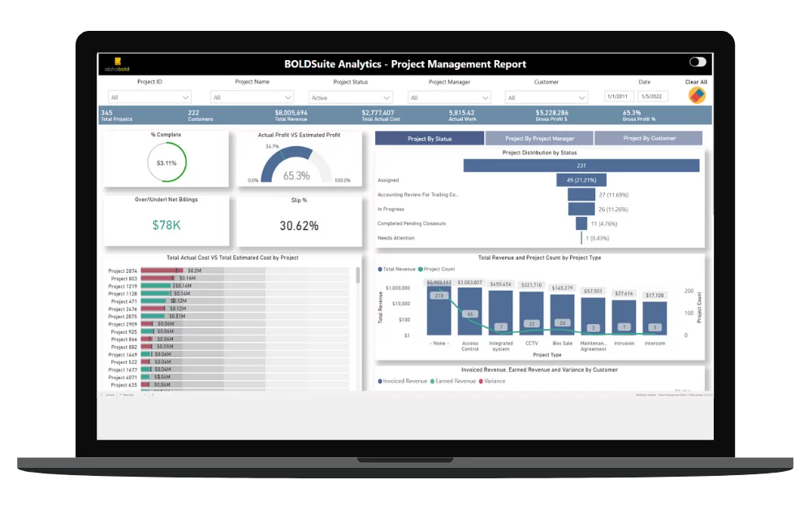Click the Project 2875 row
The width and height of the screenshot is (812, 510).
pos(228,316)
